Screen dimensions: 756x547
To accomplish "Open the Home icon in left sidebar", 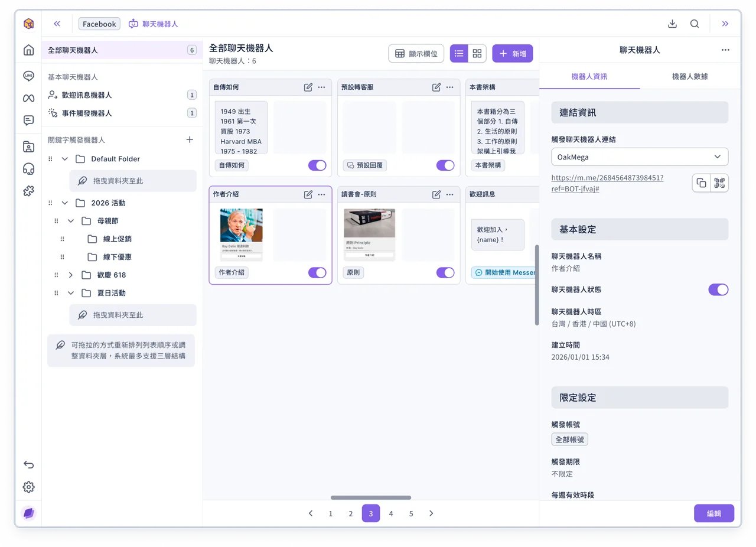I will (x=28, y=50).
